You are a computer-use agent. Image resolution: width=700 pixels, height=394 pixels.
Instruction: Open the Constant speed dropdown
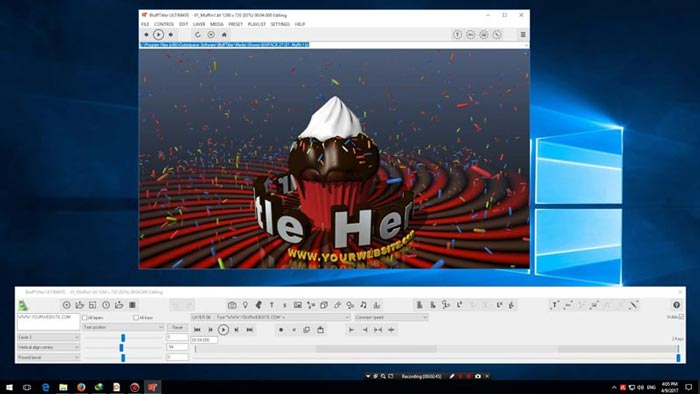coord(391,317)
